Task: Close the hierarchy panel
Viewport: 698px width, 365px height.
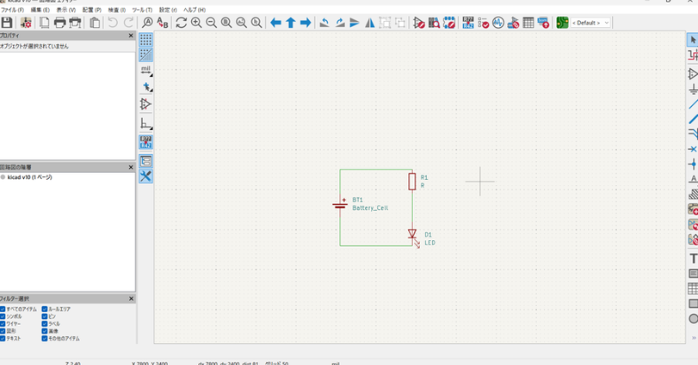Action: tap(131, 167)
